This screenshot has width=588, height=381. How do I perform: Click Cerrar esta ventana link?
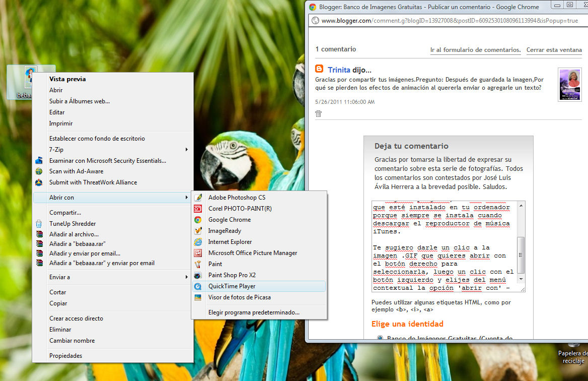(x=554, y=50)
